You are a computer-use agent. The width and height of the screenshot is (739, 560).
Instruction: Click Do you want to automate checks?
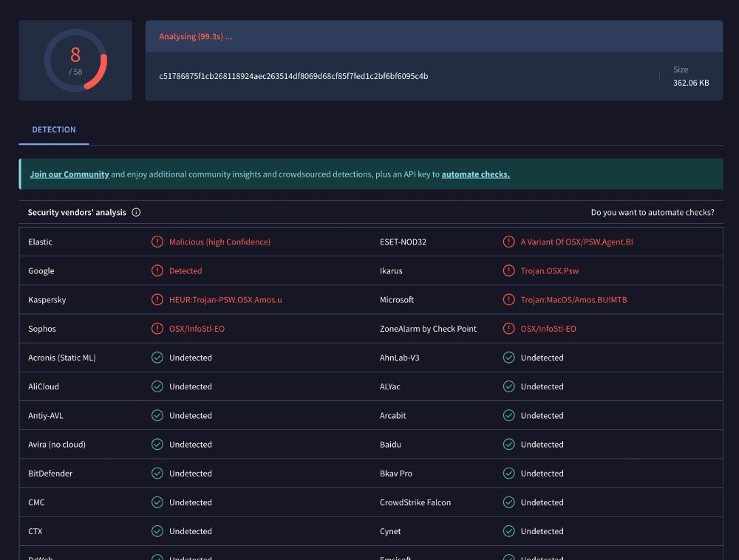[x=653, y=213]
